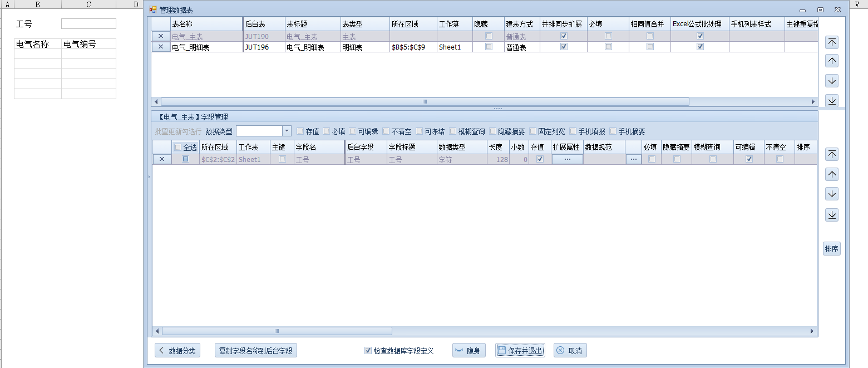
Task: Click the 工号 input cell in the spreadsheet
Action: tap(88, 23)
